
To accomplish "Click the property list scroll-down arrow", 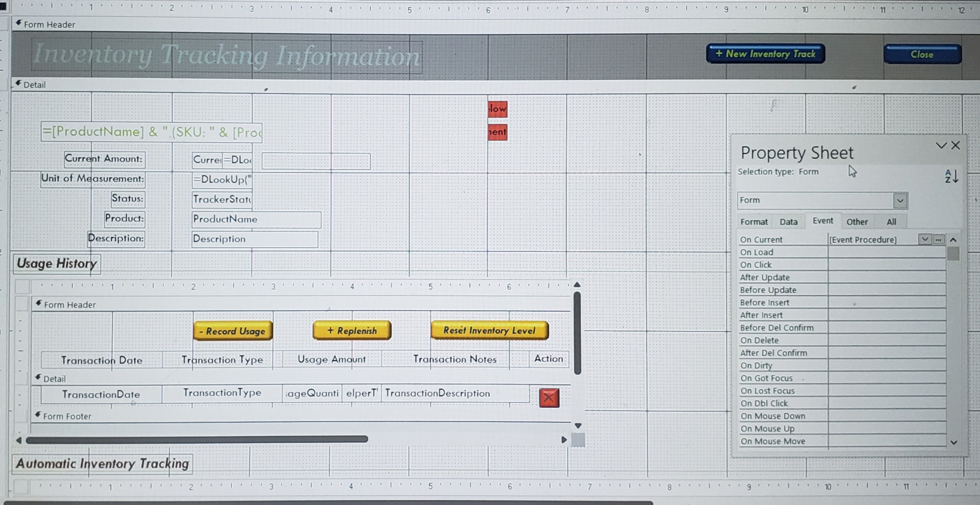I will tap(953, 442).
